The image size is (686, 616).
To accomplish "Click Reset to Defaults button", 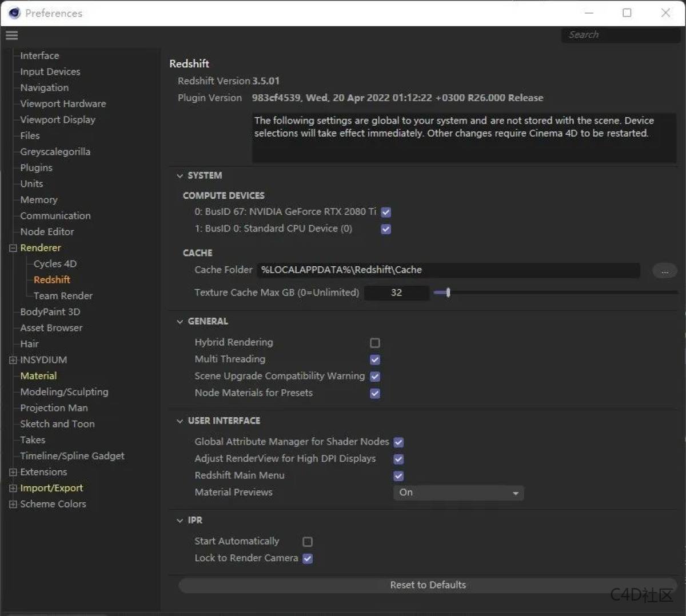I will coord(428,585).
